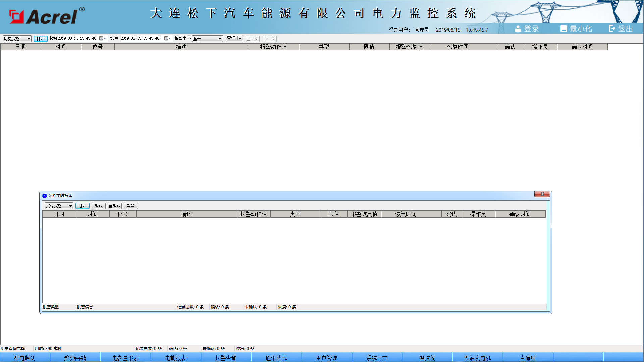Click the 描述 column header in main table
Image resolution: width=644 pixels, height=362 pixels.
(181, 47)
